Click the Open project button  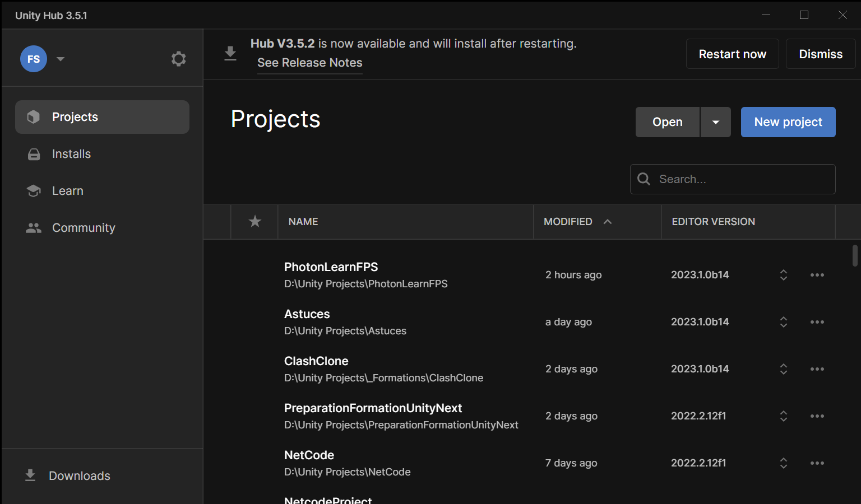pyautogui.click(x=668, y=122)
